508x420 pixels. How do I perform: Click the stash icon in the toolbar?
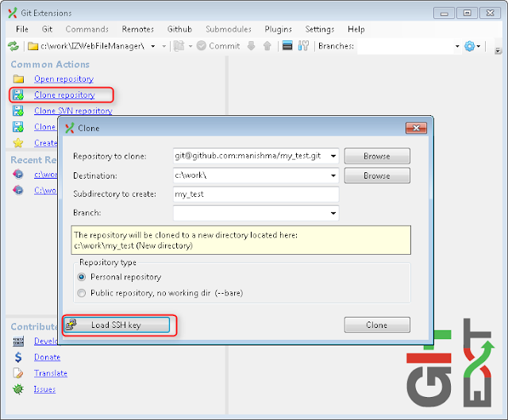179,46
